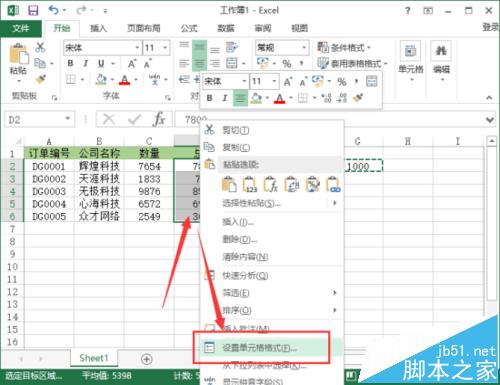Open the ribbon font name 宋体 dropdown
The image size is (500, 385).
tap(137, 47)
